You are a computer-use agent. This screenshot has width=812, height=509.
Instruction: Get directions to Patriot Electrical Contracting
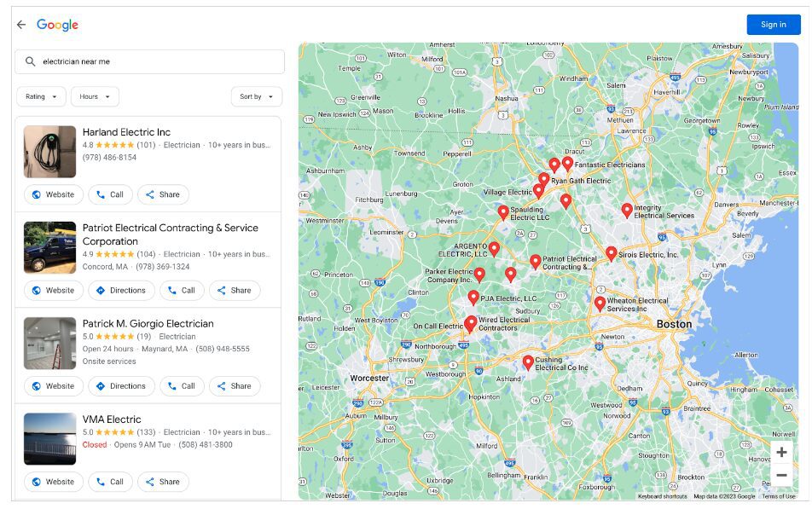(121, 291)
